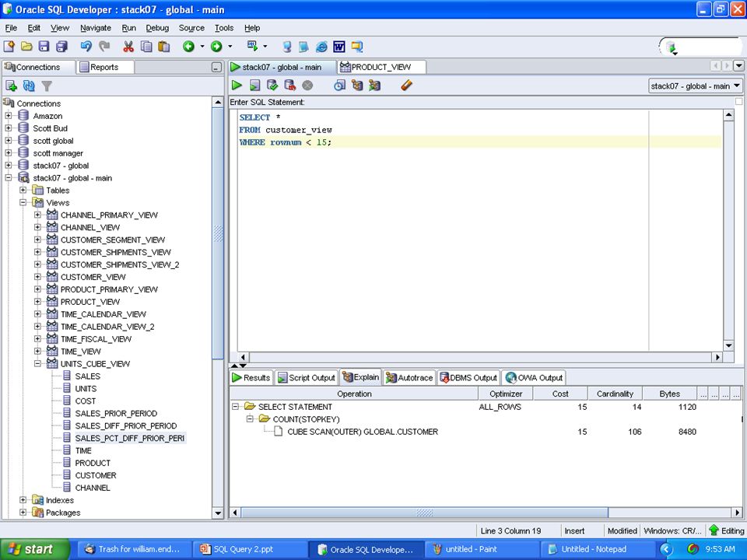Click SQL editor scroll-up arrow
Image resolution: width=747 pixels, height=560 pixels.
[x=728, y=115]
